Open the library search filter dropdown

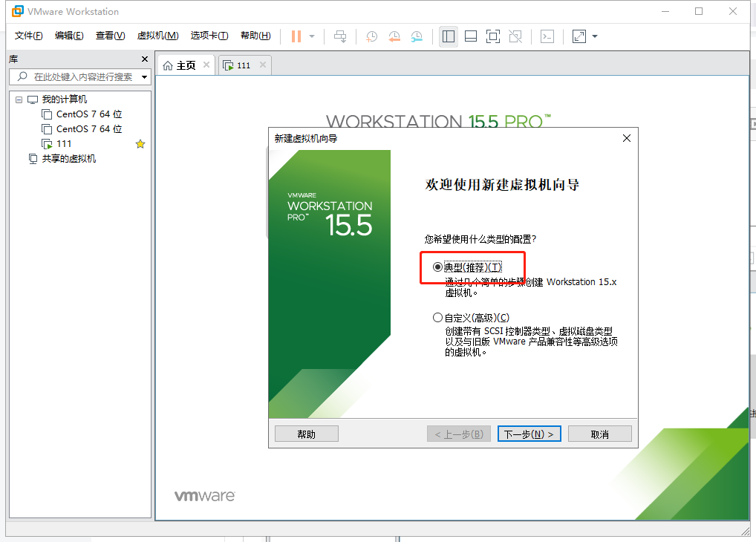[144, 77]
